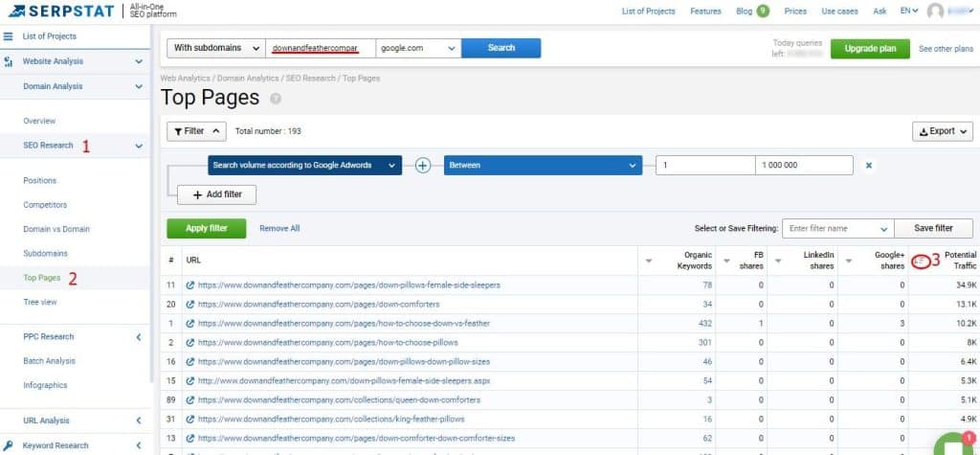Click the domain search input field

(x=321, y=48)
